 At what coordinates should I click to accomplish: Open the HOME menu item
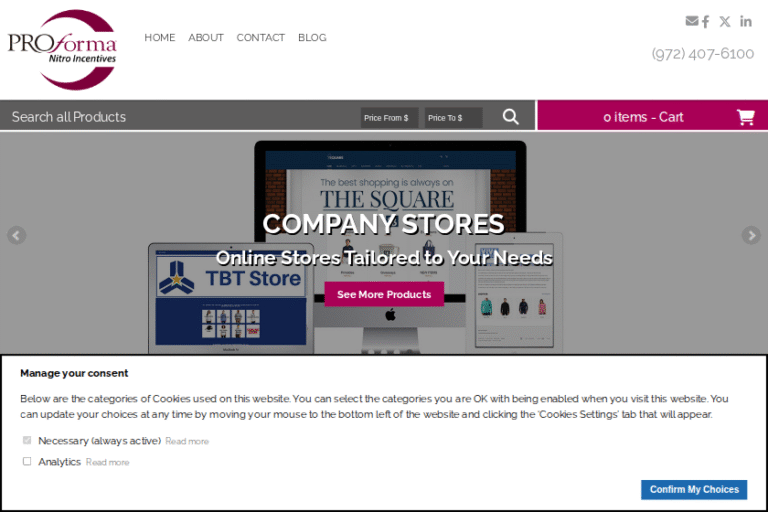point(160,38)
